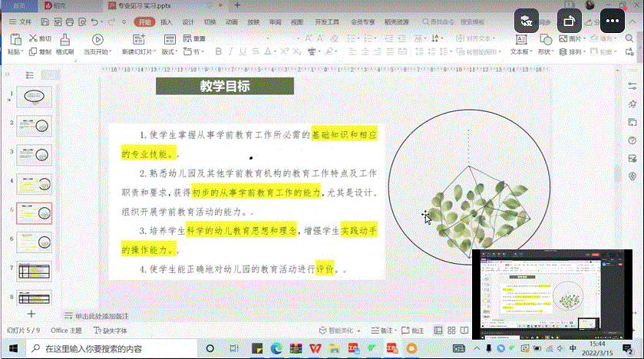Cut selection with 剪切 scissors
Image resolution: width=644 pixels, height=359 pixels.
click(40, 38)
